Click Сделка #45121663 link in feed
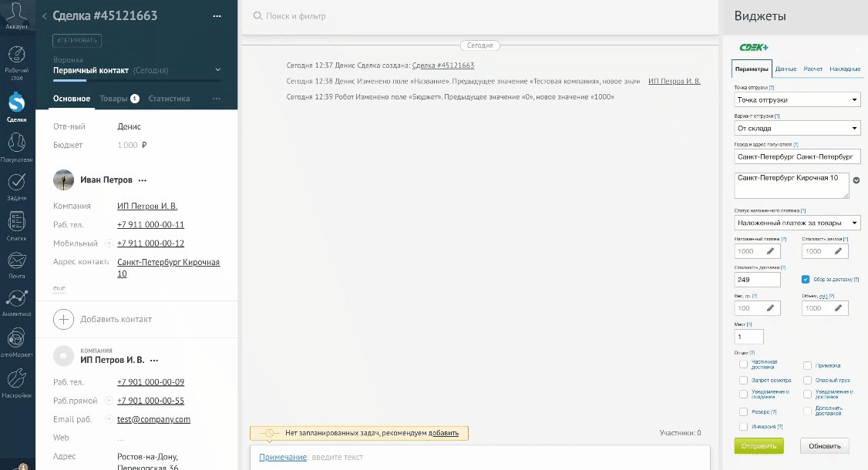The width and height of the screenshot is (868, 470). [442, 66]
